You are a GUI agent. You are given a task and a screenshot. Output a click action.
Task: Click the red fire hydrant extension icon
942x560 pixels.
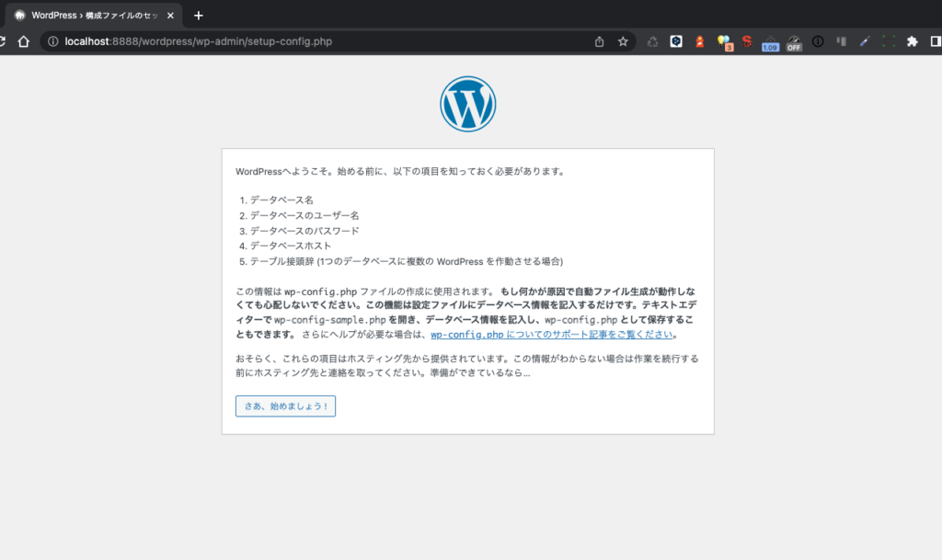tap(700, 41)
